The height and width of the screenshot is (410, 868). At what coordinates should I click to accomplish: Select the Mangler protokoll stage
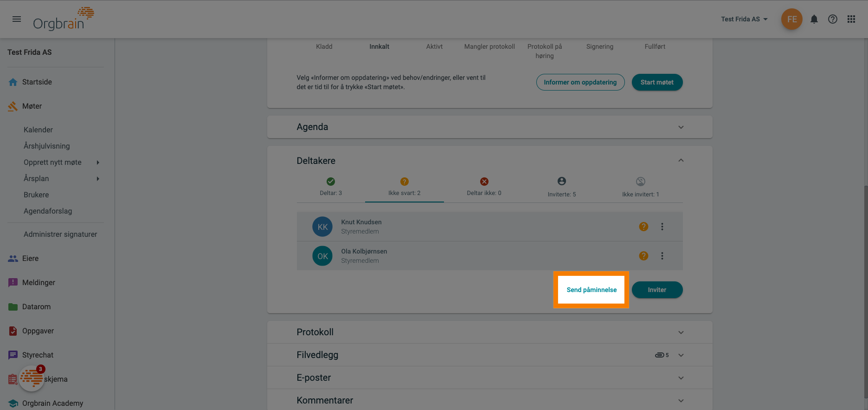[x=489, y=46]
